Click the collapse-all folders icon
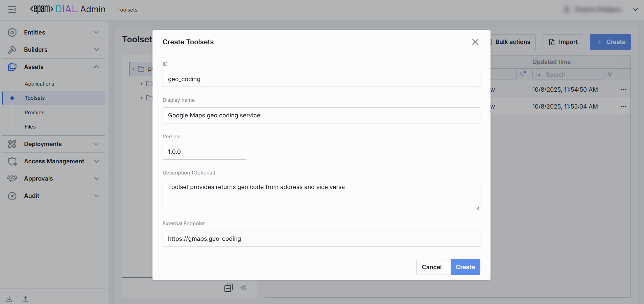 tap(229, 288)
